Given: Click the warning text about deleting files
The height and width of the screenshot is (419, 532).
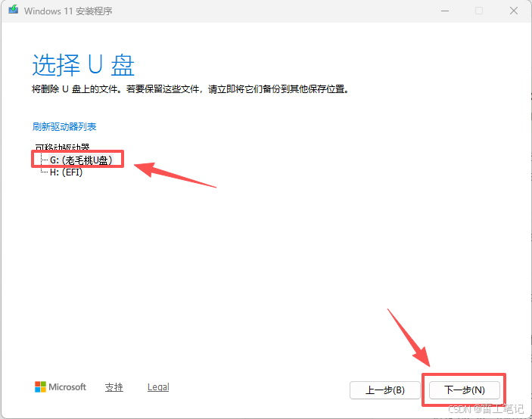Looking at the screenshot, I should pyautogui.click(x=191, y=89).
